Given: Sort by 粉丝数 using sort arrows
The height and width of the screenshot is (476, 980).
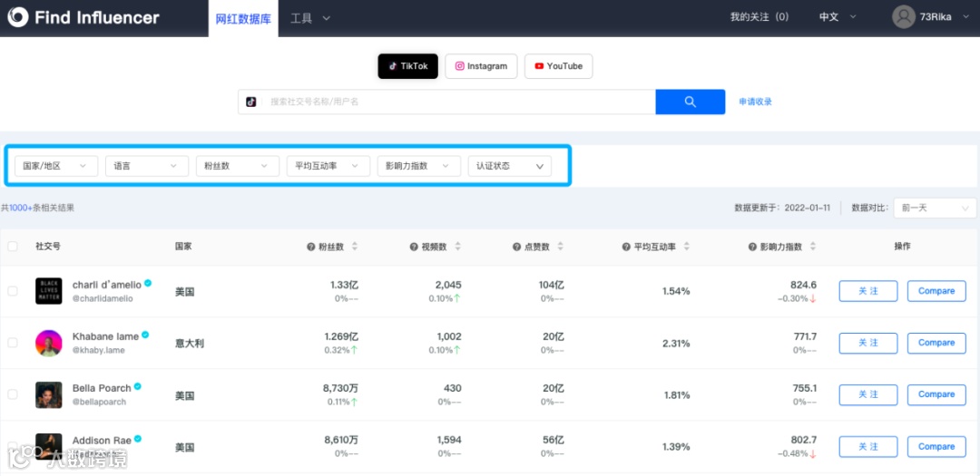Looking at the screenshot, I should [355, 247].
